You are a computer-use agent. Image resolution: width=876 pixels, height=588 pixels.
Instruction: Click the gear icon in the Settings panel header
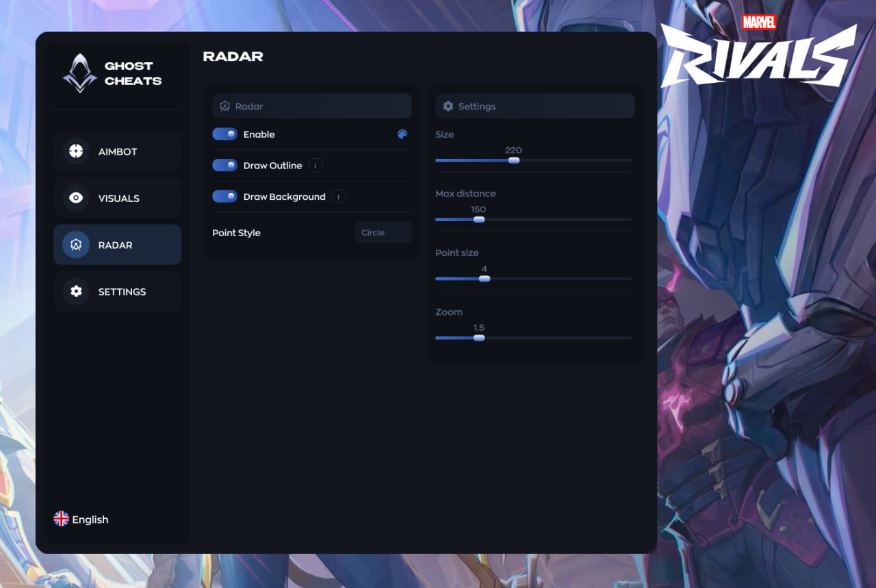(448, 106)
